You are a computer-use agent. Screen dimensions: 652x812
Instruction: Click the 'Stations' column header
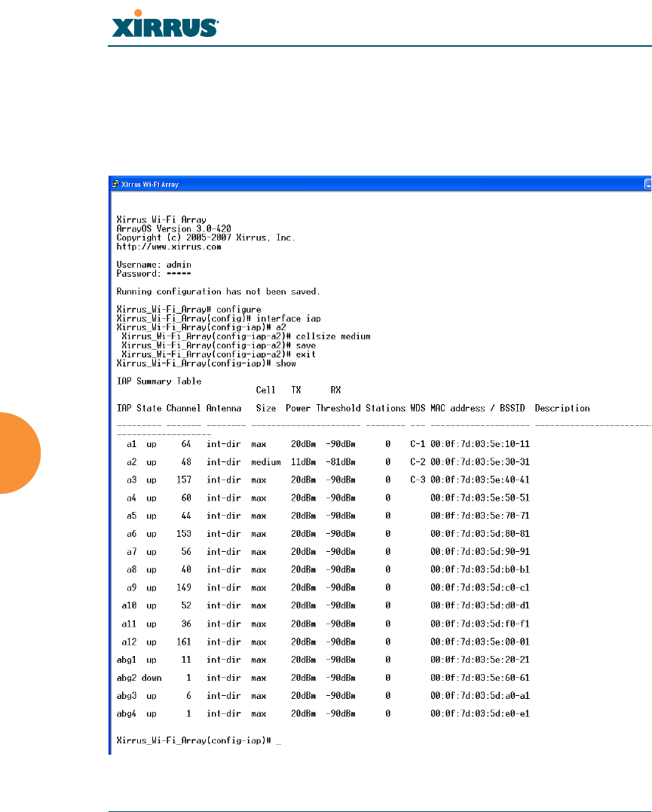pyautogui.click(x=386, y=408)
